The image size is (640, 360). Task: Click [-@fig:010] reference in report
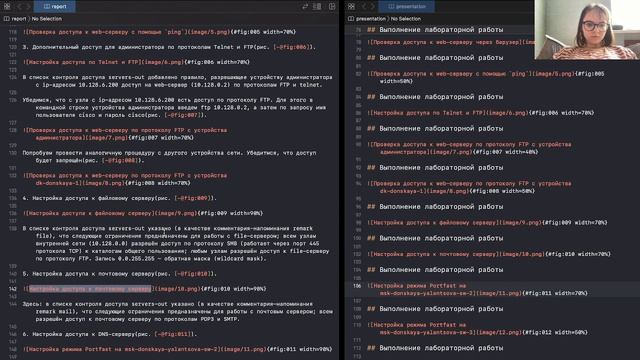click(x=193, y=273)
